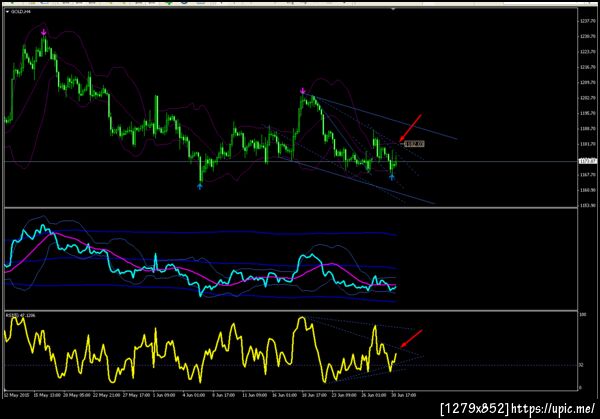Select the magenta sell arrow at the mid-May peak

44,33
